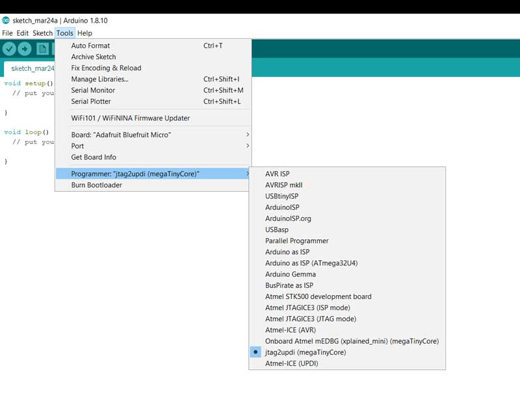Expand the Board: Adafruit Bluefruit Micro submenu

pyautogui.click(x=153, y=135)
